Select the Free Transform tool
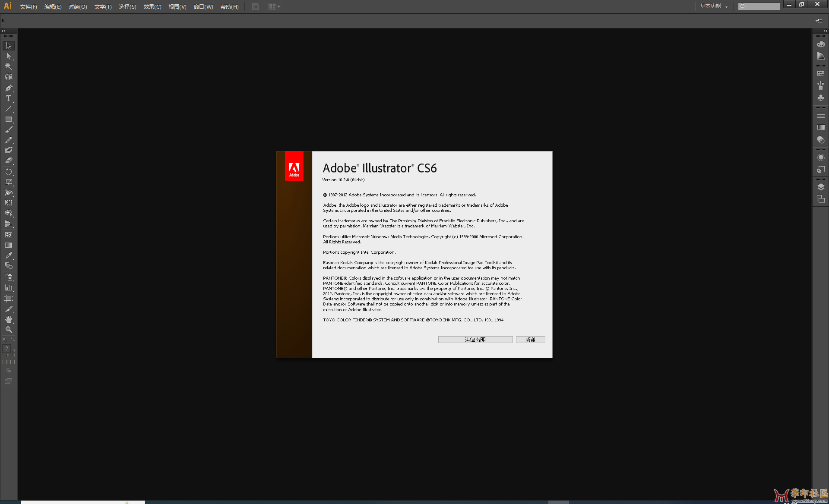This screenshot has width=829, height=504. (8, 203)
